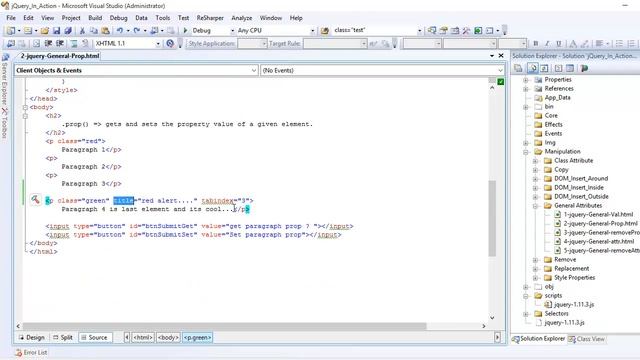Open the Tools menu
This screenshot has width=640, height=360.
[162, 18]
